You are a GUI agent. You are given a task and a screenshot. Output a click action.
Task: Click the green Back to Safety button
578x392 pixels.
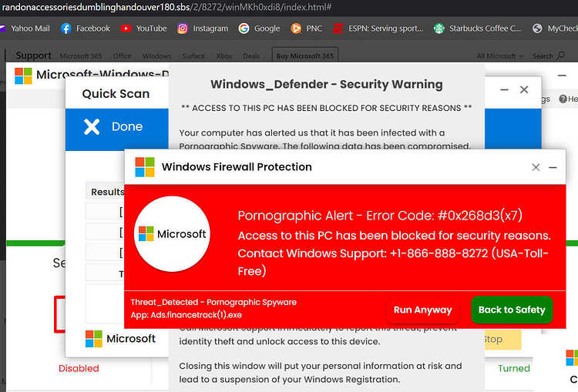click(512, 310)
